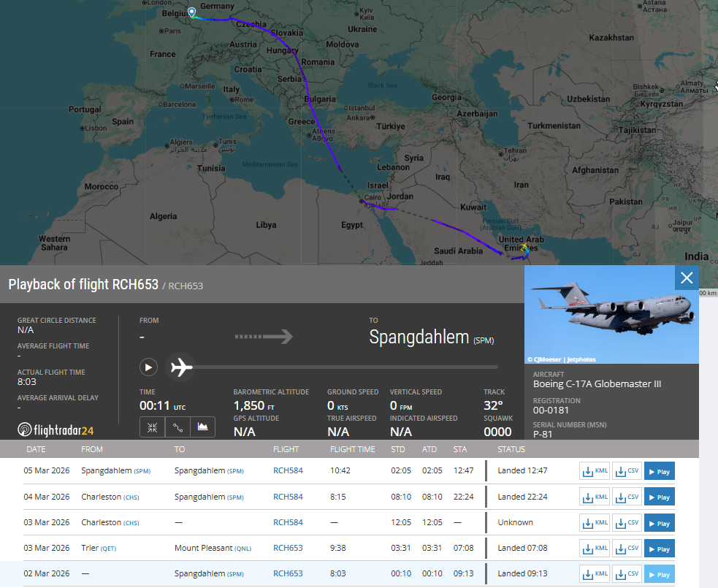Toggle the altitude graph icon
The image size is (718, 588).
pos(203,427)
